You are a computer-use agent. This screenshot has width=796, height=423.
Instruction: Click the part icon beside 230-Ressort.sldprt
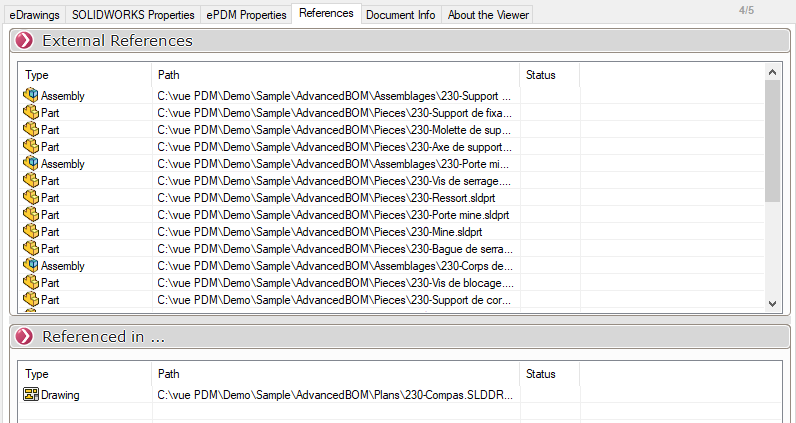31,198
